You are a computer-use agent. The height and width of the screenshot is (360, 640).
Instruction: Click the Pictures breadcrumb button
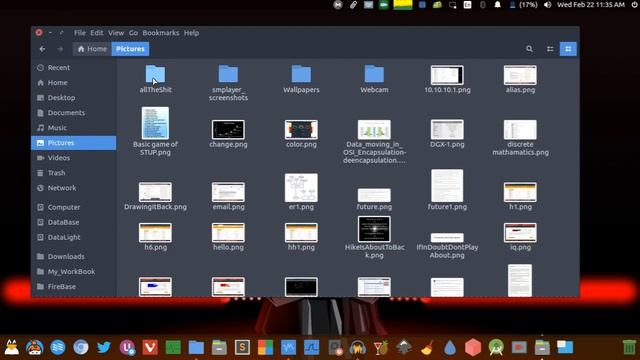click(x=130, y=49)
